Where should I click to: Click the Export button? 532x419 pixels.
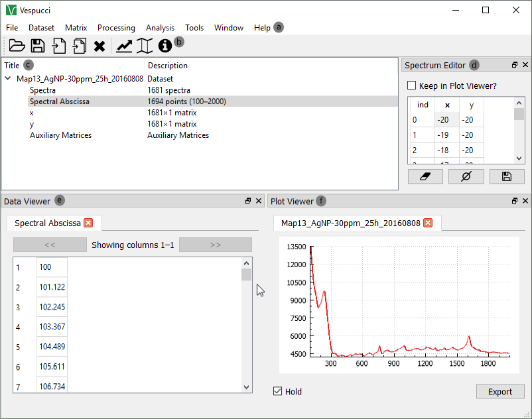(500, 391)
